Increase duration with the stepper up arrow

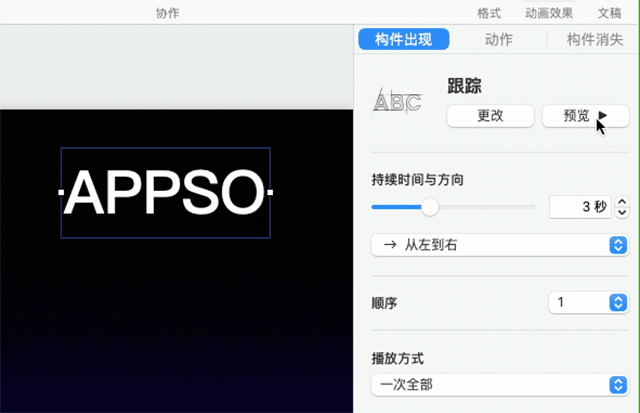pos(622,202)
